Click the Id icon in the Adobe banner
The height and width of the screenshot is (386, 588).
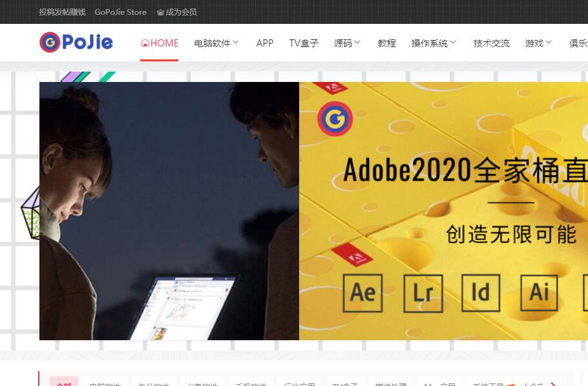tap(481, 292)
